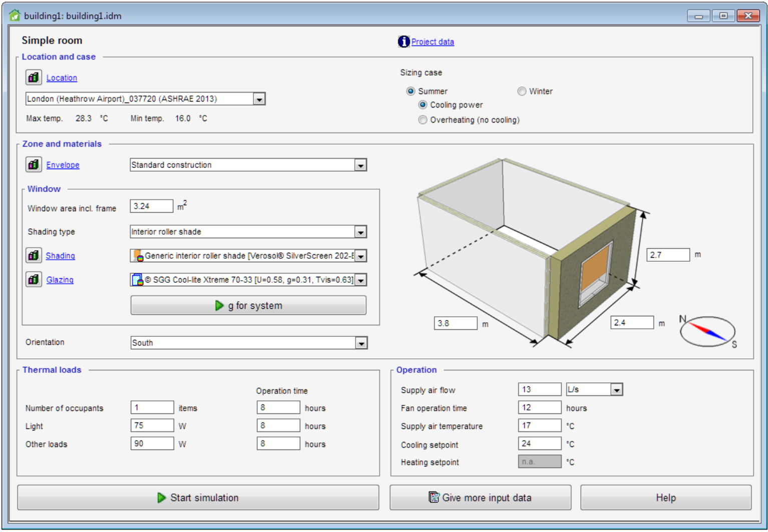
Task: Click the notepad icon on Give more input data
Action: [x=434, y=497]
